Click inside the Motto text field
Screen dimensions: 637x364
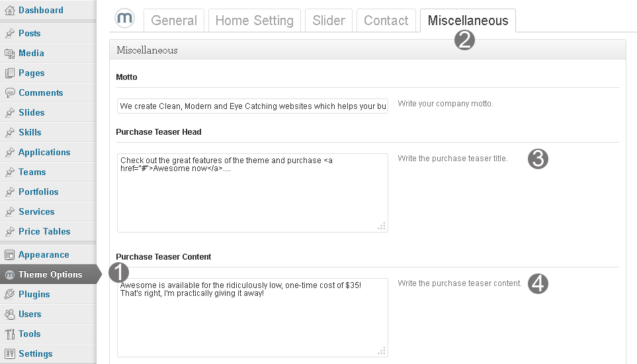click(x=252, y=106)
